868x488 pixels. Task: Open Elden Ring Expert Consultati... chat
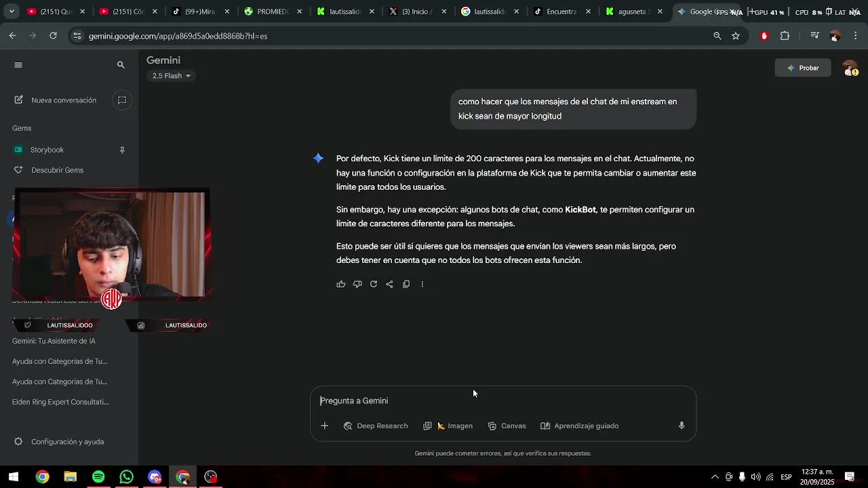click(60, 402)
